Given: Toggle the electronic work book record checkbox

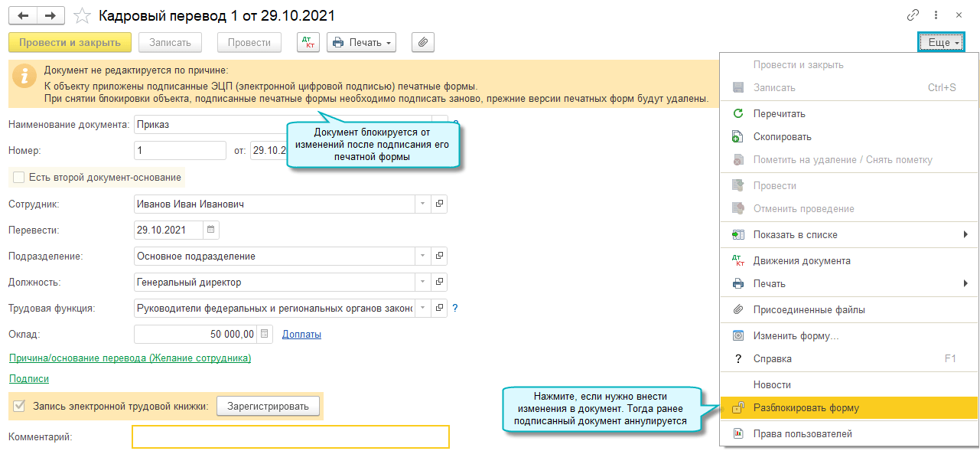Looking at the screenshot, I should pos(19,406).
